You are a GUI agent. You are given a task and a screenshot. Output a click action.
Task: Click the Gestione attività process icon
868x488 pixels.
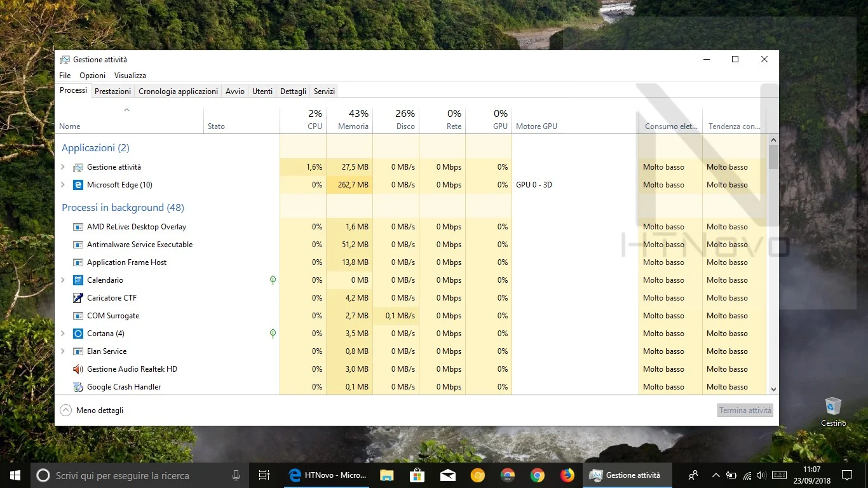(78, 167)
